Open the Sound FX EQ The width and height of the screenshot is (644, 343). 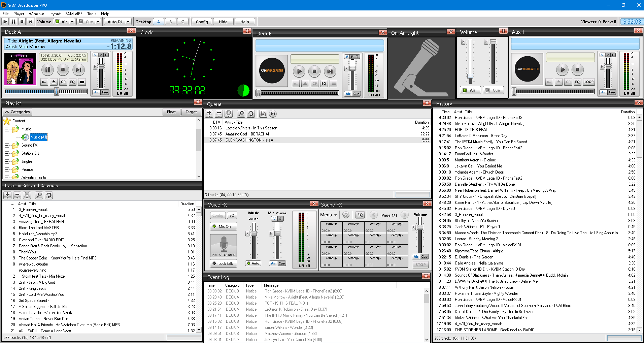[360, 215]
